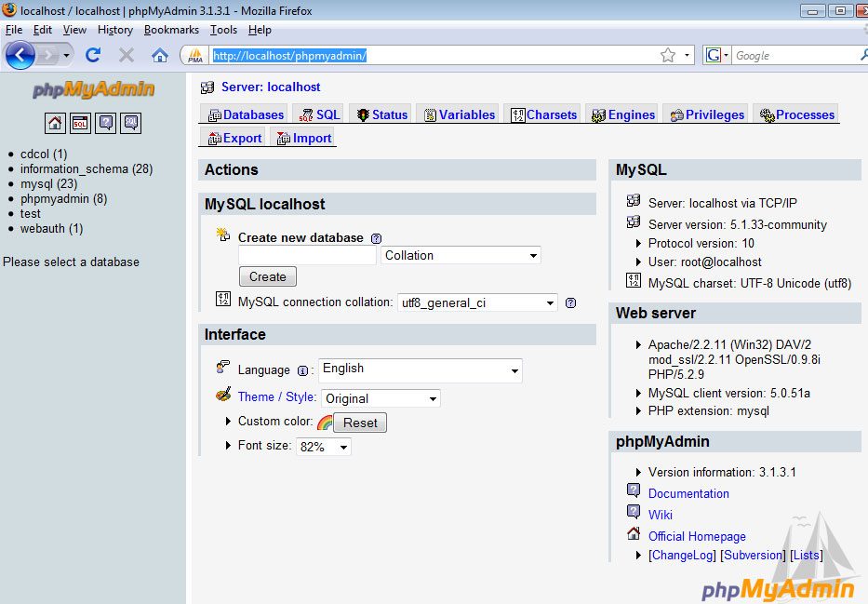Open the SQL query window icon in sidebar

click(80, 123)
